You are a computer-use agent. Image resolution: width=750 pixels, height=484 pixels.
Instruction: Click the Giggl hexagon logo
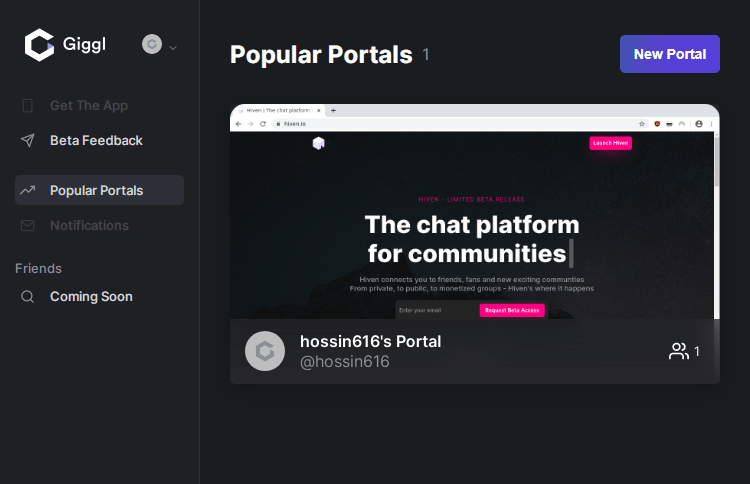(39, 45)
